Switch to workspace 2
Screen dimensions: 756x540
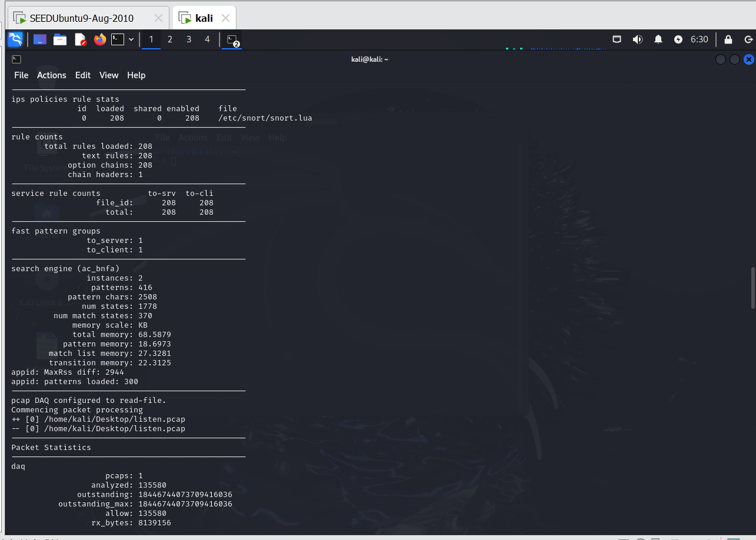click(170, 39)
